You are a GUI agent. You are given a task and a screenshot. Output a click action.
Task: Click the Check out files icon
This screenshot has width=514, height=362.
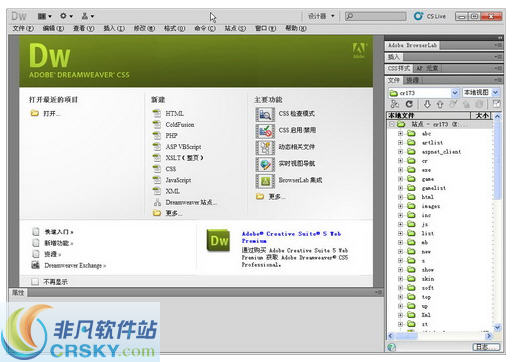click(453, 104)
